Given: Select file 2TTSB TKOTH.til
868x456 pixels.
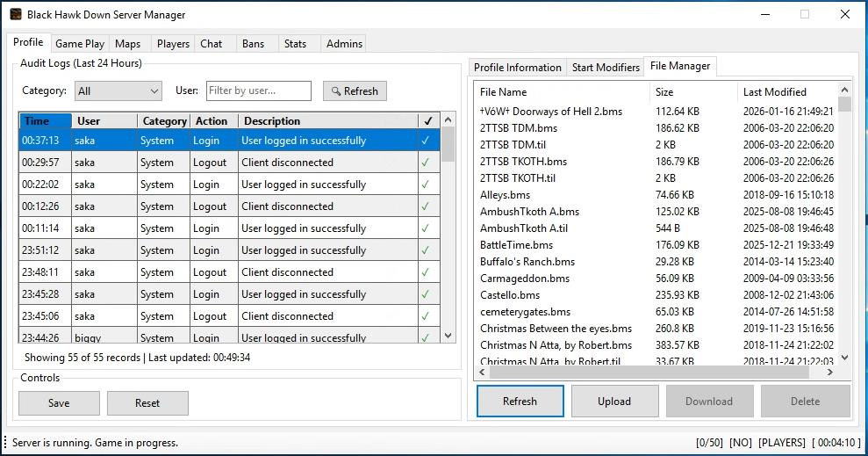Looking at the screenshot, I should 518,177.
